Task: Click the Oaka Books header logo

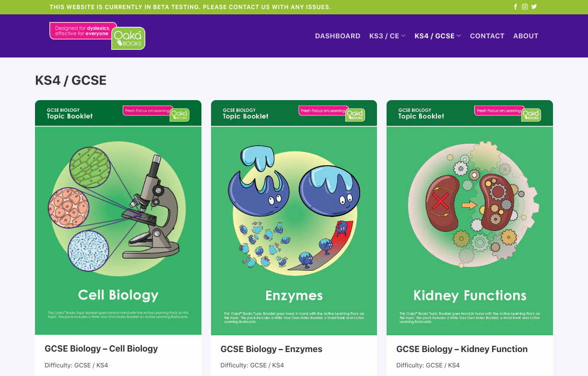Action: pyautogui.click(x=128, y=38)
